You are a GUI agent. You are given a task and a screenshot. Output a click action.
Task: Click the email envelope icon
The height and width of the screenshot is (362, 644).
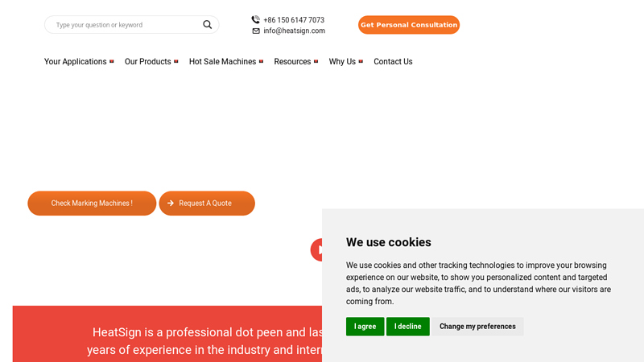tap(256, 31)
